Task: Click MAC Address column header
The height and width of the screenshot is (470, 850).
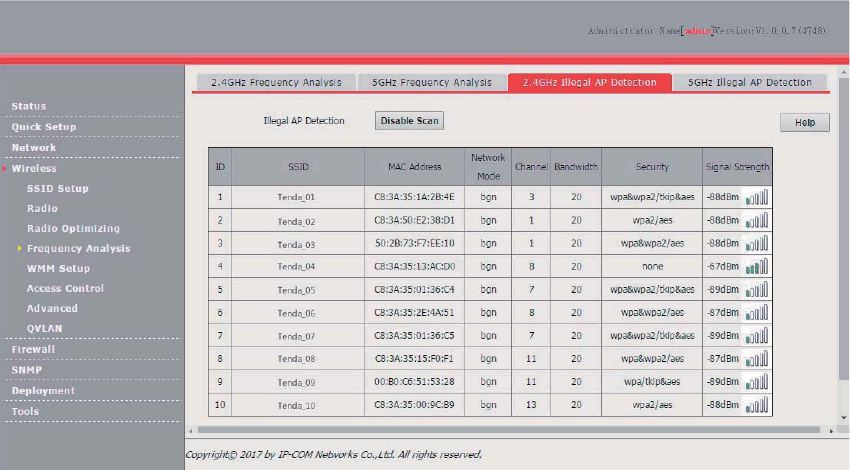Action: 414,167
